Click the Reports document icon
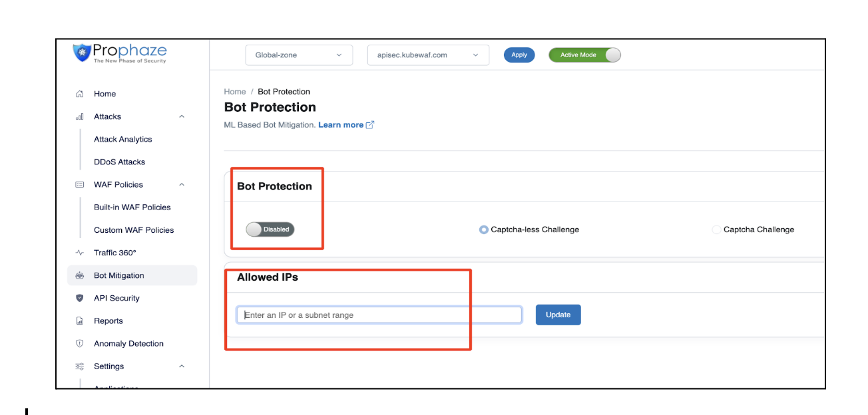 pyautogui.click(x=80, y=321)
